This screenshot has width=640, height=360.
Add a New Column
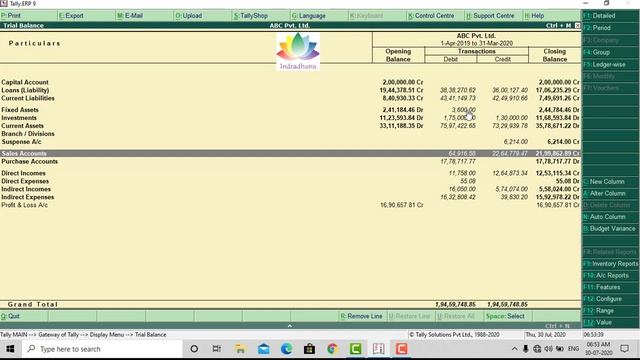coord(611,182)
